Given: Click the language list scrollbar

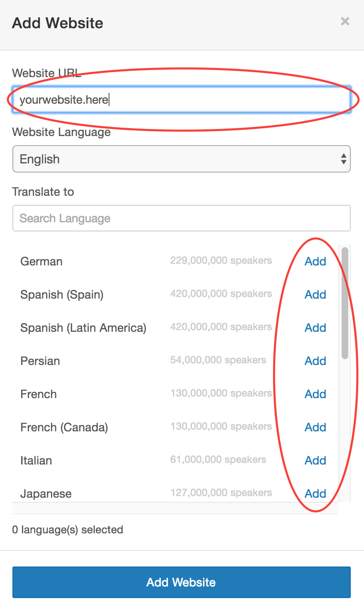Looking at the screenshot, I should point(344,303).
